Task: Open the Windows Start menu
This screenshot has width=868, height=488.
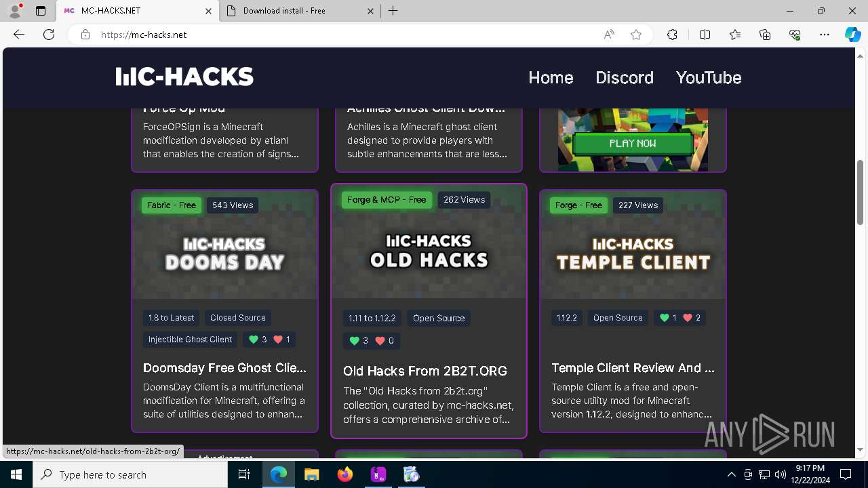Action: coord(16,474)
